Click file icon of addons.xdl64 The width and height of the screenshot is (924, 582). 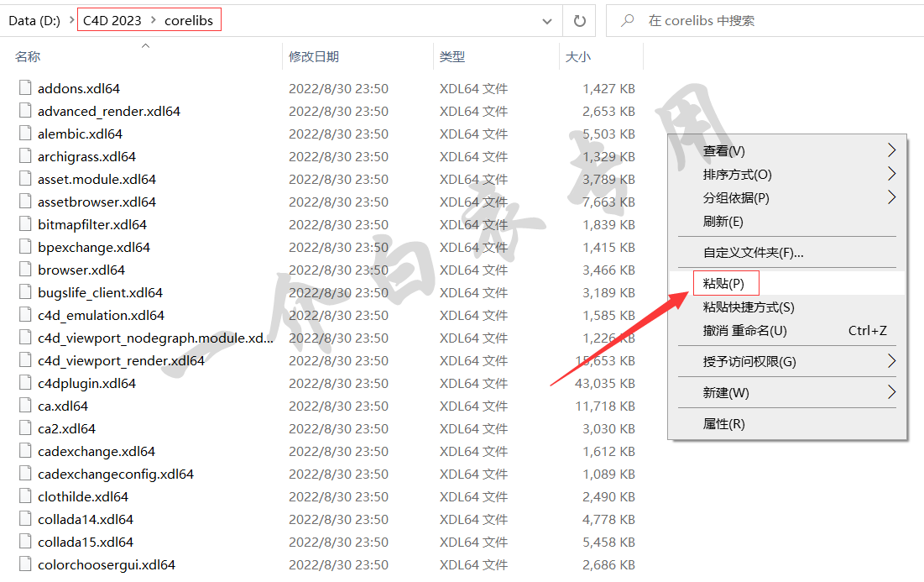pyautogui.click(x=24, y=88)
